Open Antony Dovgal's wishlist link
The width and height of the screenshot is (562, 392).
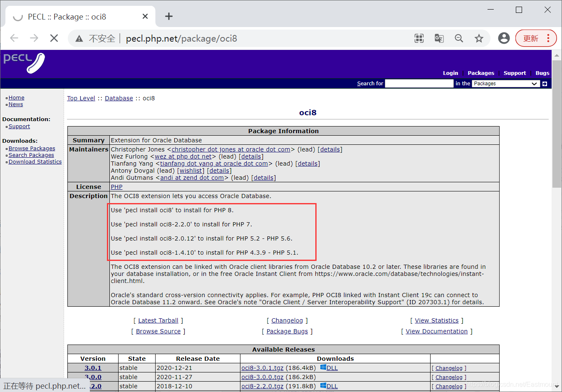click(191, 171)
